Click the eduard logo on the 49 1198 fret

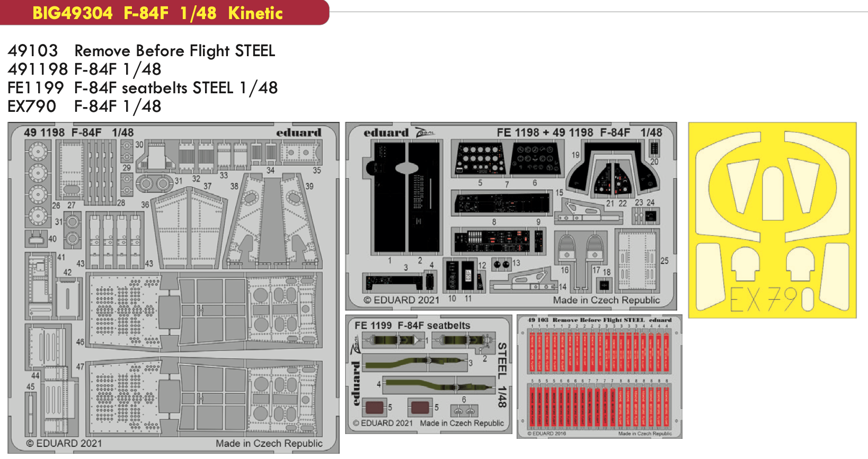298,133
